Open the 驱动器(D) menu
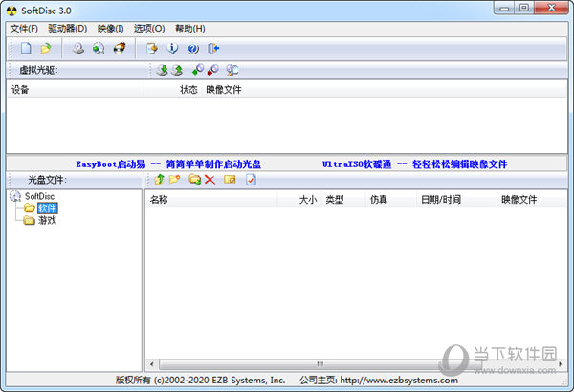The height and width of the screenshot is (392, 574). pyautogui.click(x=67, y=29)
